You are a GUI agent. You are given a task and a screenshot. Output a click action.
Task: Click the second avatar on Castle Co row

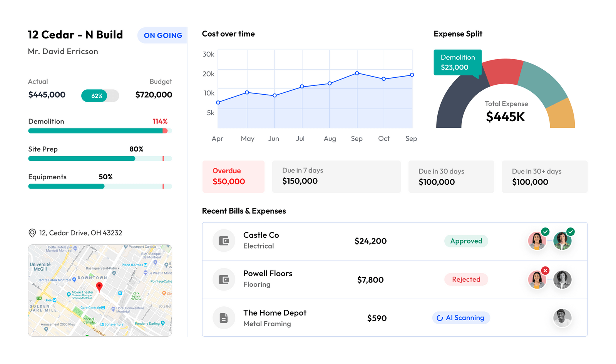(562, 241)
